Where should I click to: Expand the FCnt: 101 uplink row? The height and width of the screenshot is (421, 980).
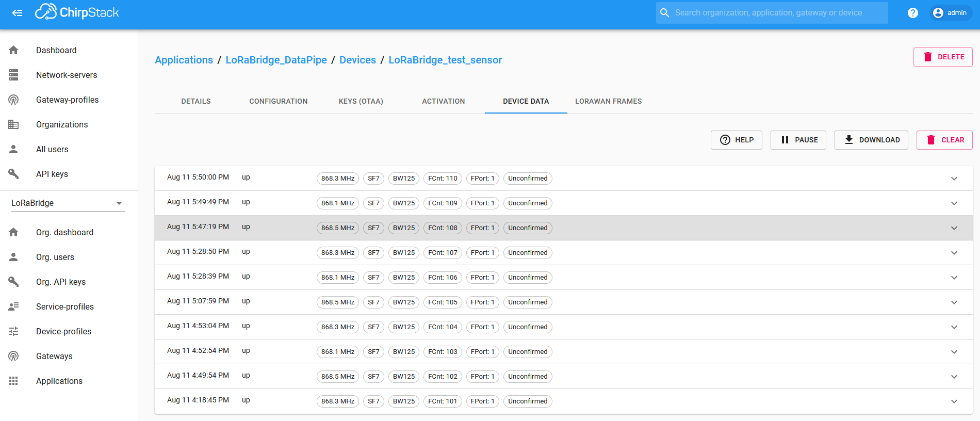tap(954, 401)
